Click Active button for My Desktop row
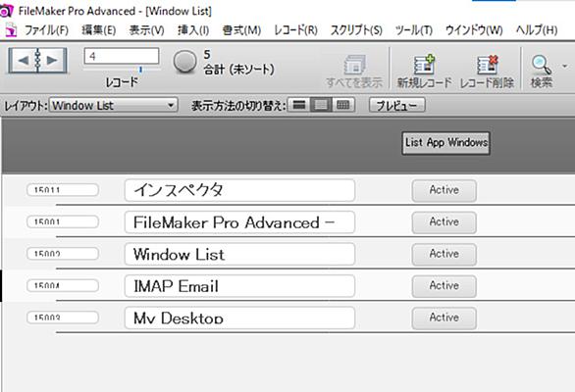 tap(444, 318)
